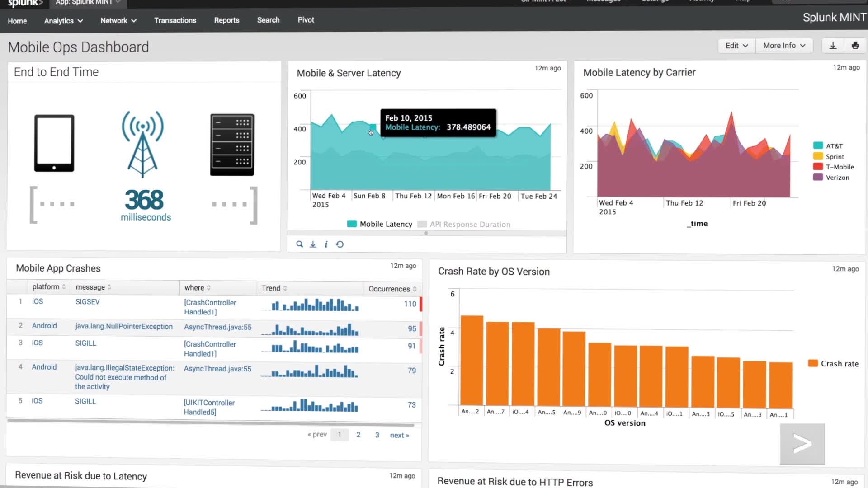Click the magnifying glass icon under Mobile & Server Latency
The width and height of the screenshot is (868, 488).
(300, 244)
